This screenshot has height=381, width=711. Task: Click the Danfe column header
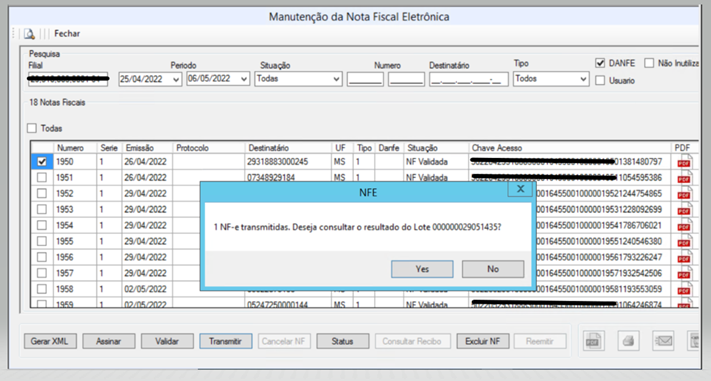pos(389,148)
